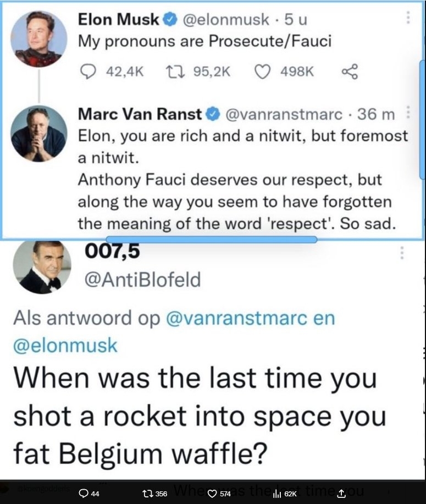Viewport: 426px width, 504px height.
Task: View analytics icon showing 62K views
Action: [x=276, y=494]
